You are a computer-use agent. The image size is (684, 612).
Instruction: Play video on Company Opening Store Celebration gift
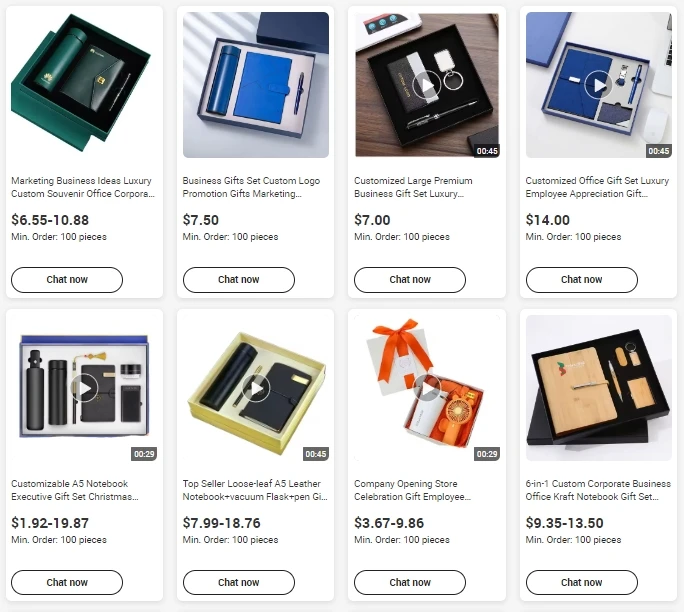tap(427, 388)
